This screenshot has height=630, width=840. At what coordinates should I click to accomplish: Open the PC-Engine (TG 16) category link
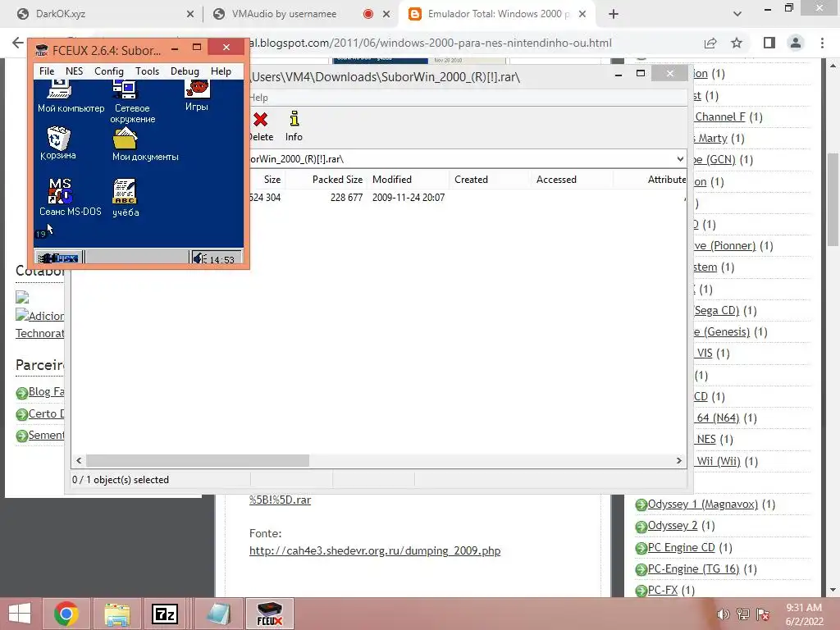coord(693,569)
